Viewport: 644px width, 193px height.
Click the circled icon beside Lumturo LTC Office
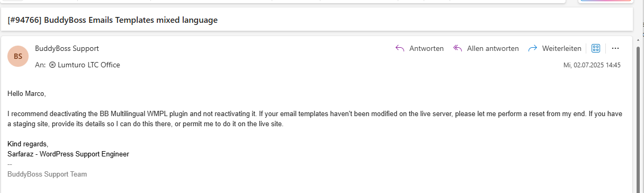52,65
